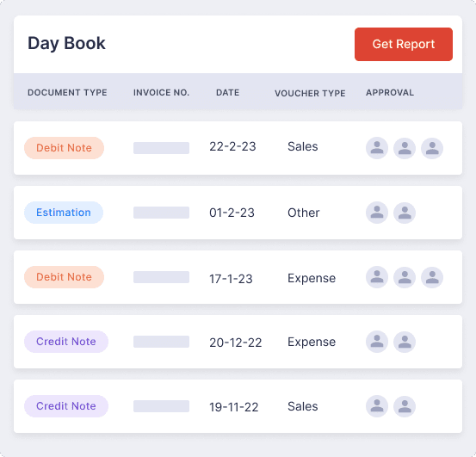This screenshot has height=457, width=476.
Task: Click middle approver avatar in 17-1-23 row
Action: (x=405, y=277)
